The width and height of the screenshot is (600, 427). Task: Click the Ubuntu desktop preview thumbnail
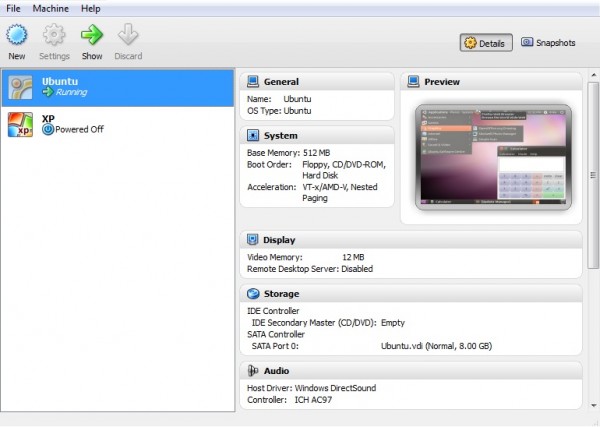pos(493,157)
